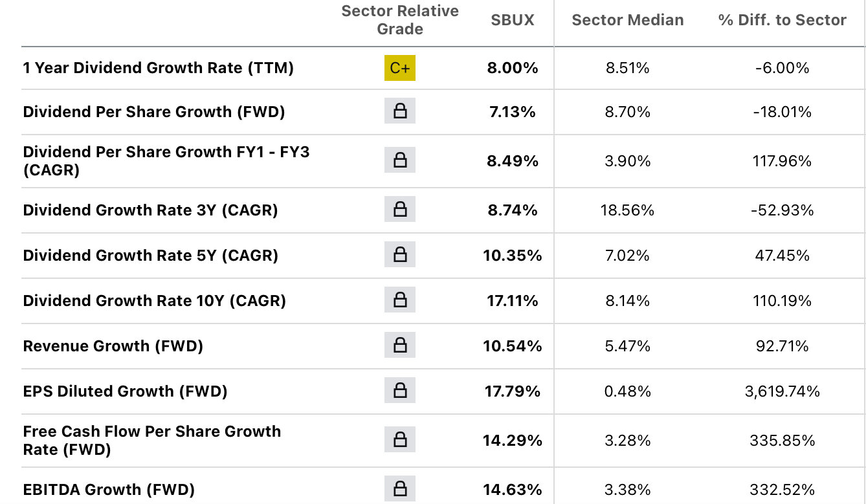866x504 pixels.
Task: Open the Revenue Growth (FWD) metric
Action: pos(113,346)
